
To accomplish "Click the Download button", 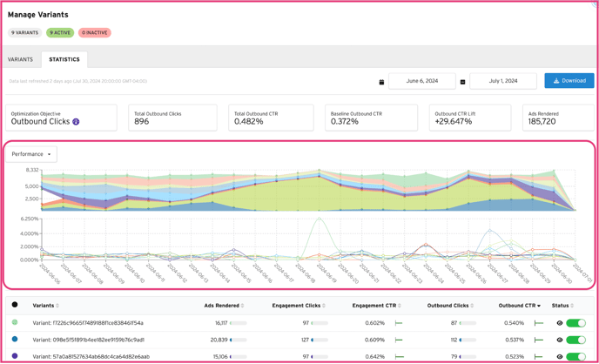I will (x=569, y=81).
